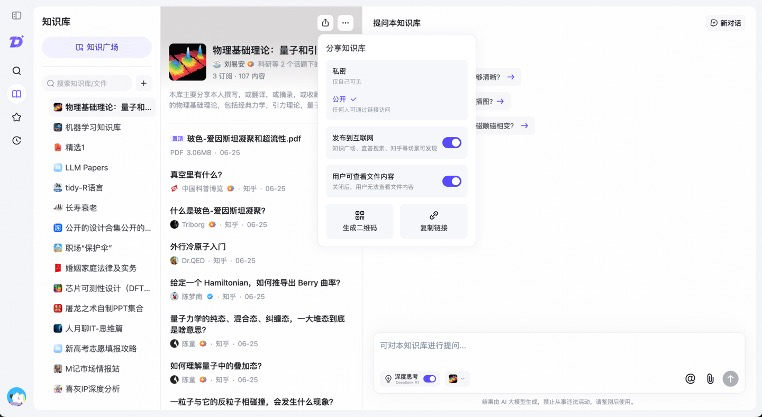The width and height of the screenshot is (762, 418).
Task: Select the 长寿衰老 knowledge base
Action: pos(103,208)
